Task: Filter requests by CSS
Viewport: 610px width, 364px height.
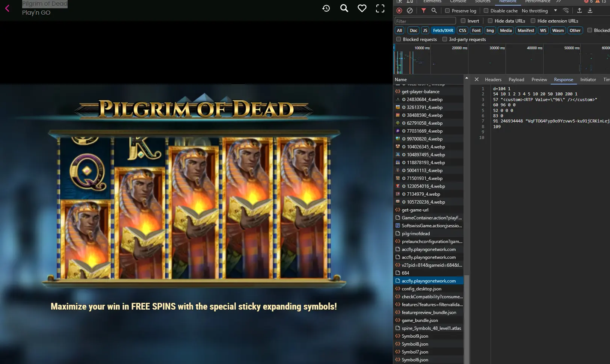Action: [463, 30]
